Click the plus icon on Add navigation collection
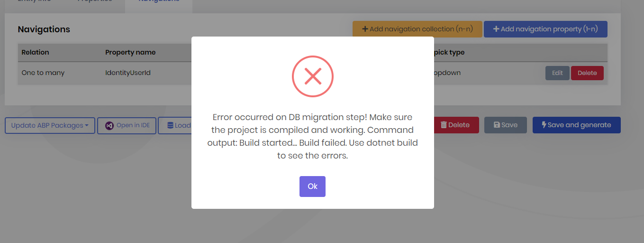The height and width of the screenshot is (243, 644). coord(365,29)
